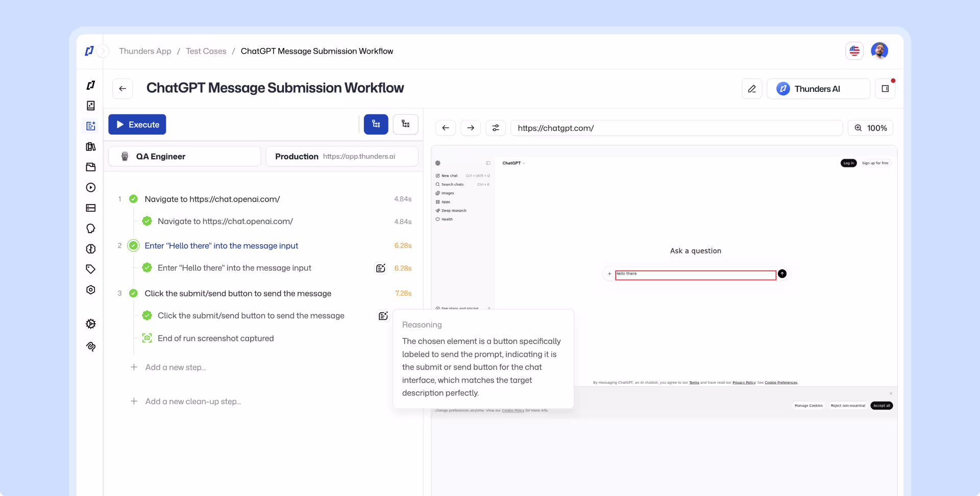Image resolution: width=980 pixels, height=496 pixels.
Task: Go to Thunders App breadcrumb
Action: [x=145, y=51]
